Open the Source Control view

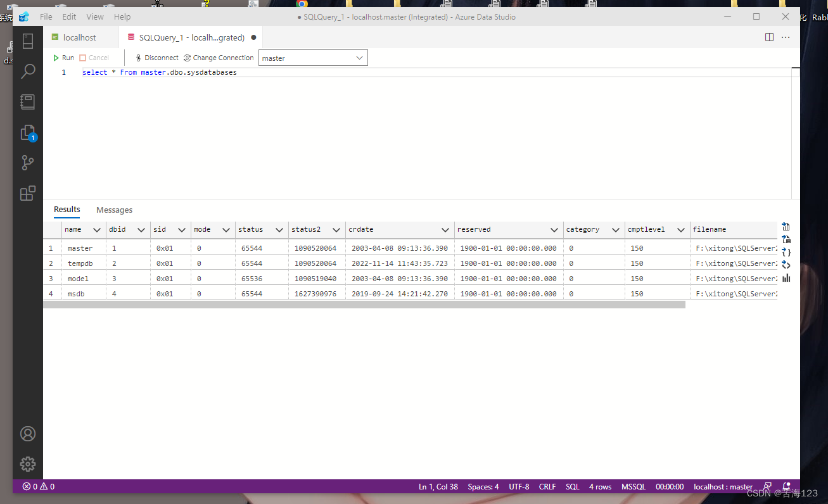tap(28, 163)
